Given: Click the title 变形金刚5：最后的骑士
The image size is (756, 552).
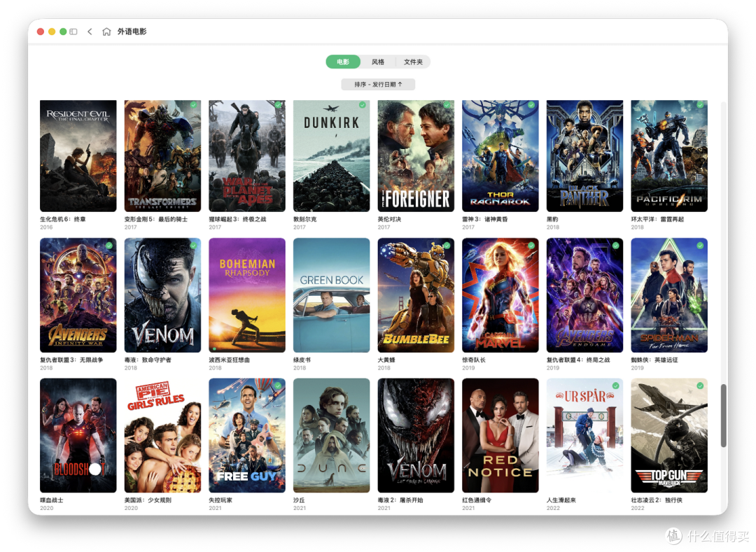Looking at the screenshot, I should pos(155,219).
